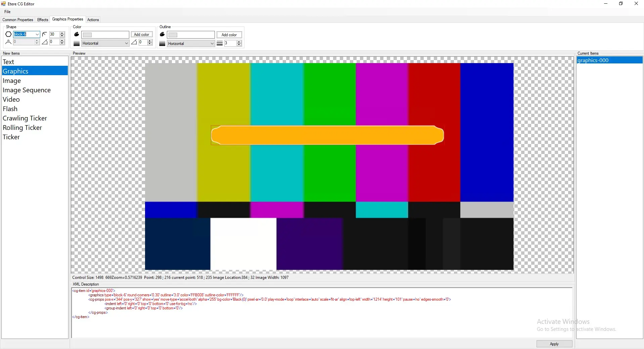Click the Apply button
Screen dimensions: 644x349
(x=554, y=344)
